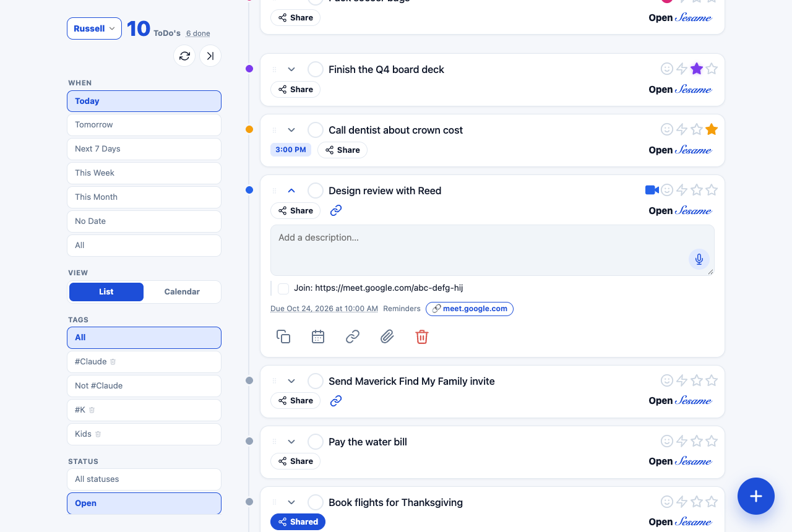
Task: Tick the Join meet.google.com subtask checkbox
Action: click(283, 288)
